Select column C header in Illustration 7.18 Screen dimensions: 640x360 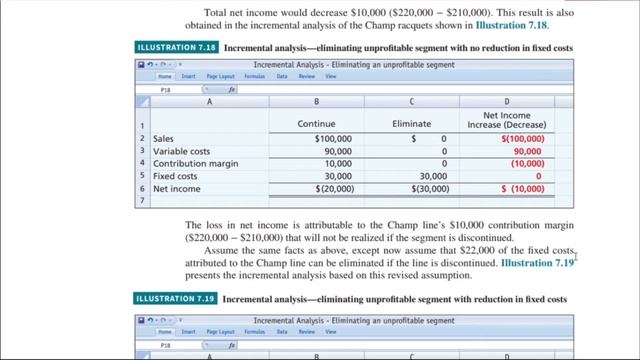411,102
